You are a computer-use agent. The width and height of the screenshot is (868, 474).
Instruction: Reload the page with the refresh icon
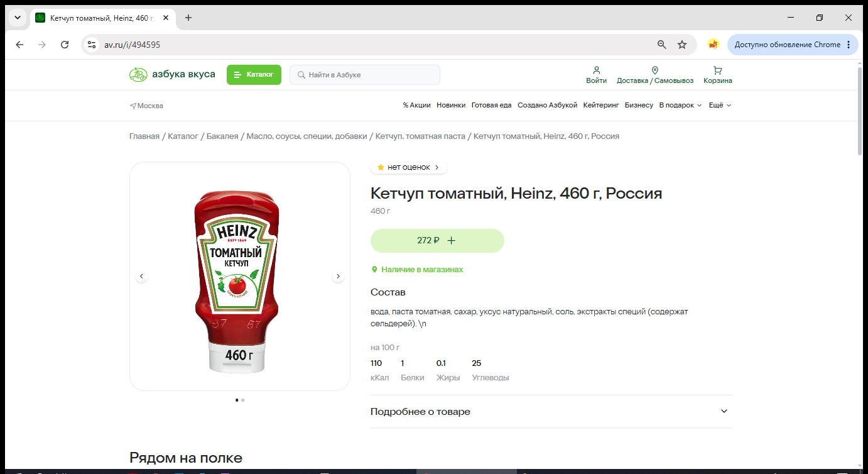[65, 45]
